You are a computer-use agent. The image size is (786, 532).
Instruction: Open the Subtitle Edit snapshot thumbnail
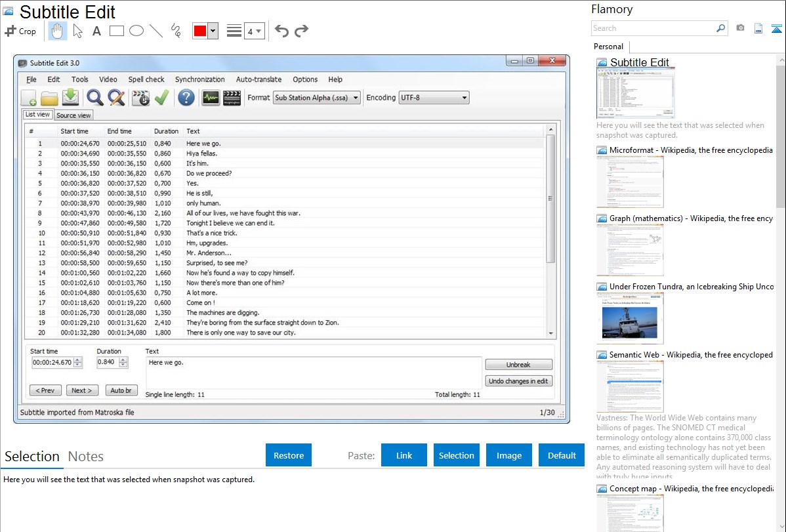pyautogui.click(x=636, y=94)
